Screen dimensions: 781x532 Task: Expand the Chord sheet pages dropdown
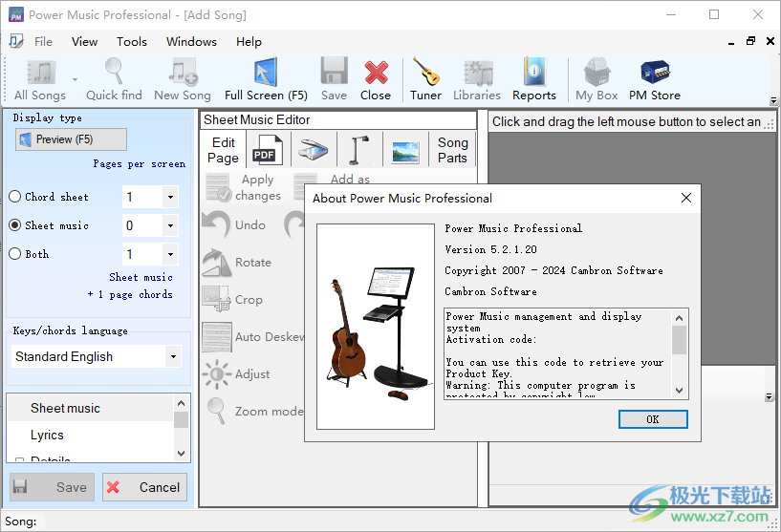(170, 198)
